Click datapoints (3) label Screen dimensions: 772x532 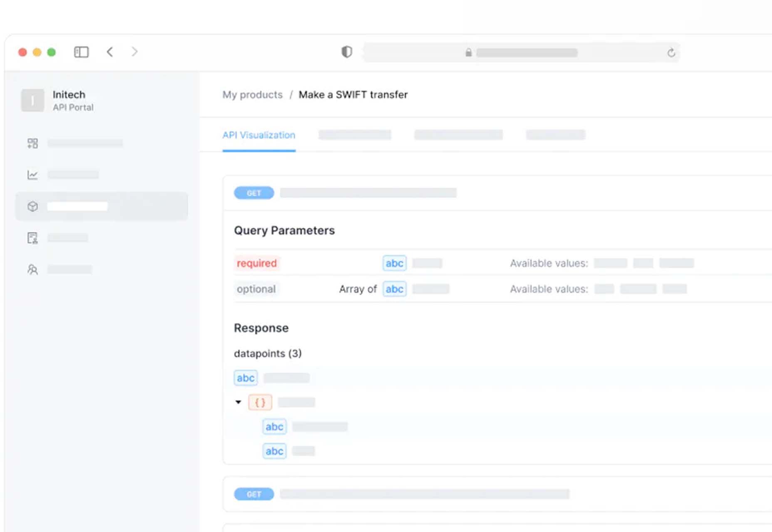click(268, 354)
